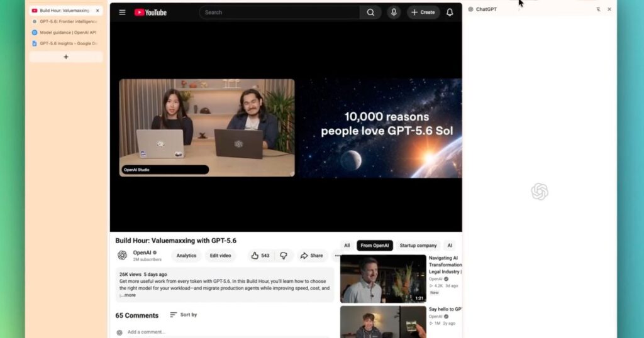Screen dimensions: 644x338
Task: Share the video
Action: [312, 256]
